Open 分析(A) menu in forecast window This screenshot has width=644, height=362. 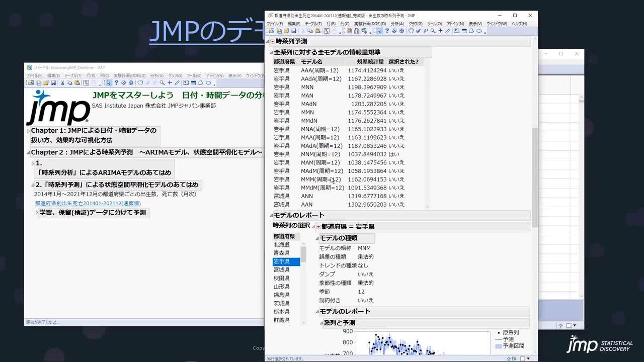coord(397,24)
